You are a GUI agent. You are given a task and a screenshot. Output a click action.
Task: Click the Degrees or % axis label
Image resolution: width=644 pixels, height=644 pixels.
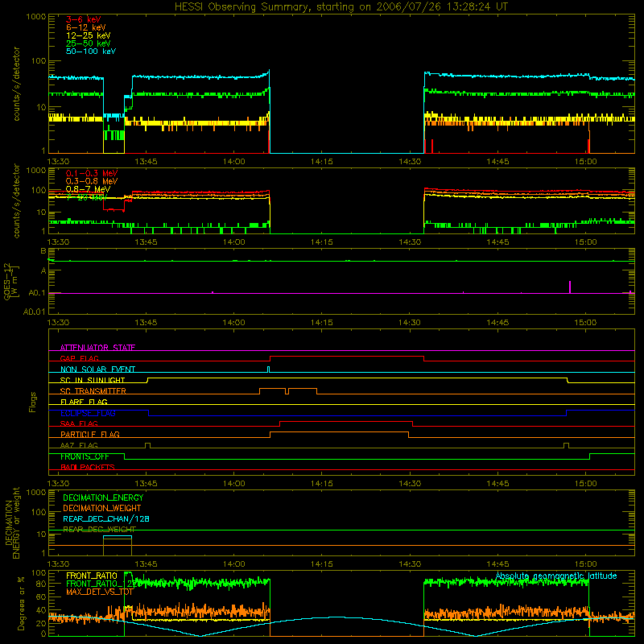click(x=21, y=603)
